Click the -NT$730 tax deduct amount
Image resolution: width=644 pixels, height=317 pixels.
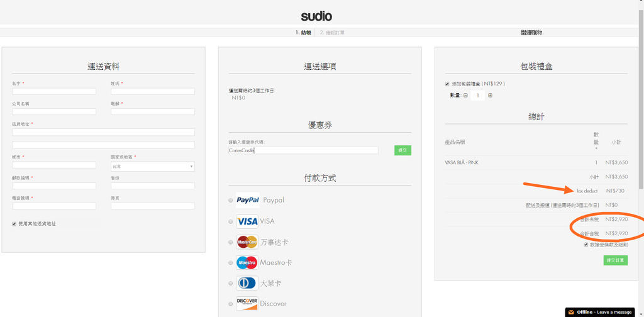tap(614, 191)
